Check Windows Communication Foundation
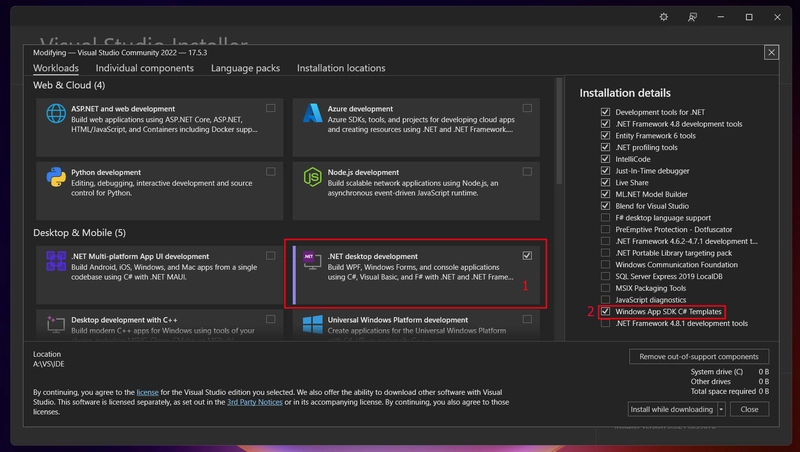The image size is (800, 452). [605, 264]
